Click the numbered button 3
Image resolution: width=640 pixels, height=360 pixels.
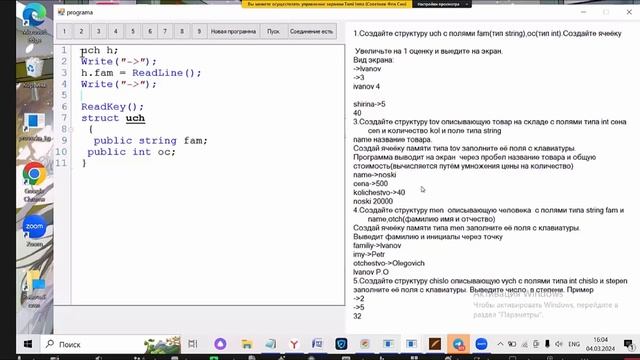[98, 31]
